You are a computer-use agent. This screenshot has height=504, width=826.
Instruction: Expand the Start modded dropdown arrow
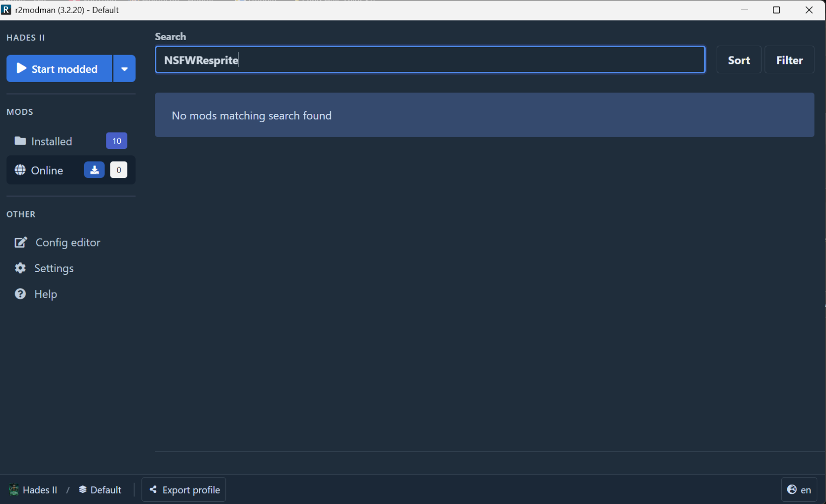[124, 69]
